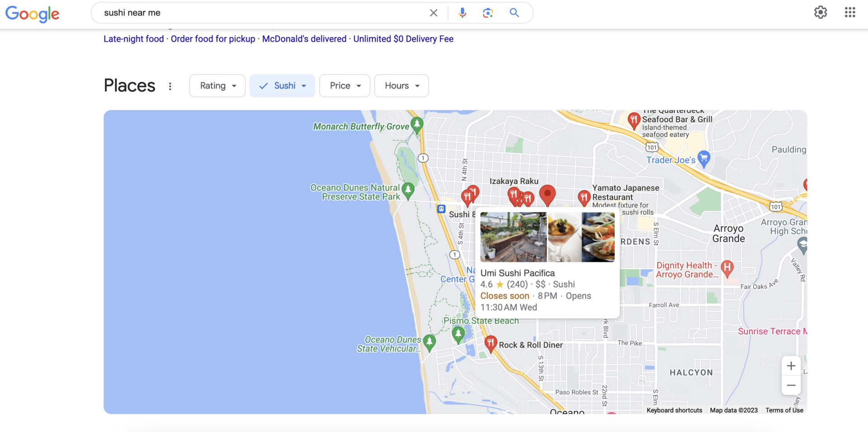Click Map data ©2023 text
This screenshot has width=868, height=432.
pyautogui.click(x=734, y=410)
